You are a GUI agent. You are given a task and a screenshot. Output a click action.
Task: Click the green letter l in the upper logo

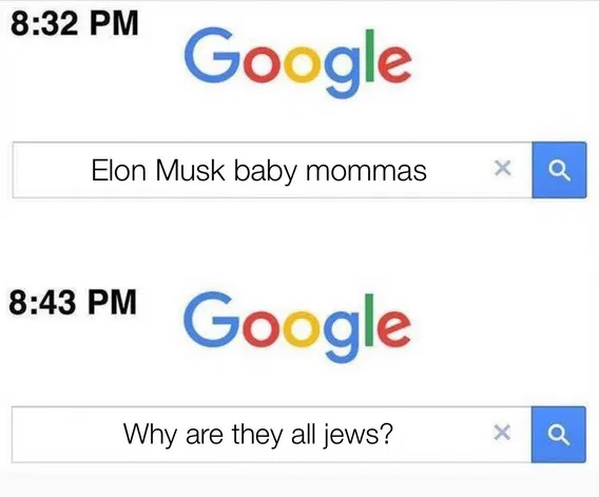(369, 55)
